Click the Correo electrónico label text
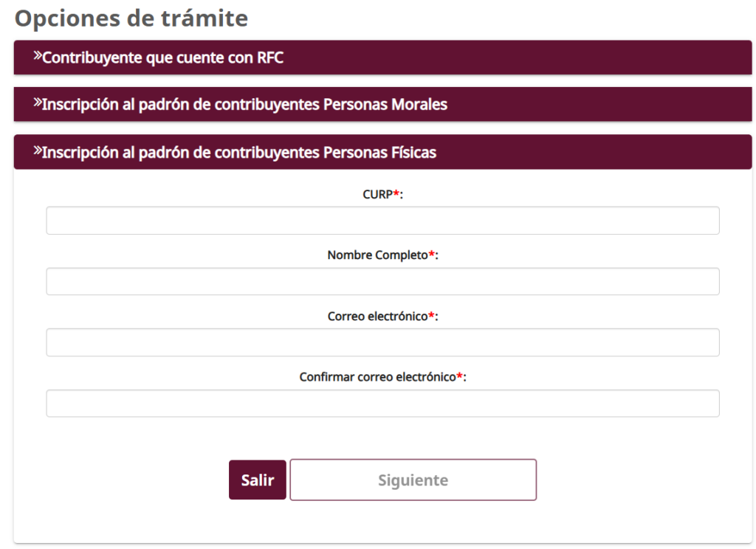756x549 pixels. pyautogui.click(x=377, y=317)
